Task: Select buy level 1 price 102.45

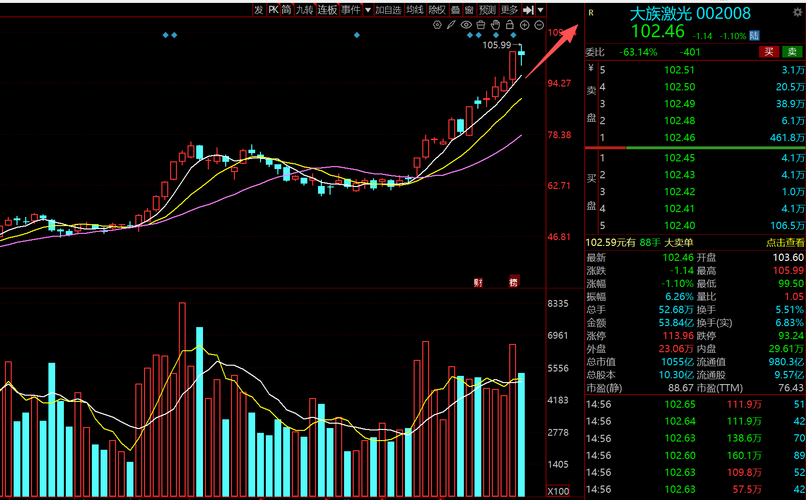Action: pyautogui.click(x=679, y=158)
